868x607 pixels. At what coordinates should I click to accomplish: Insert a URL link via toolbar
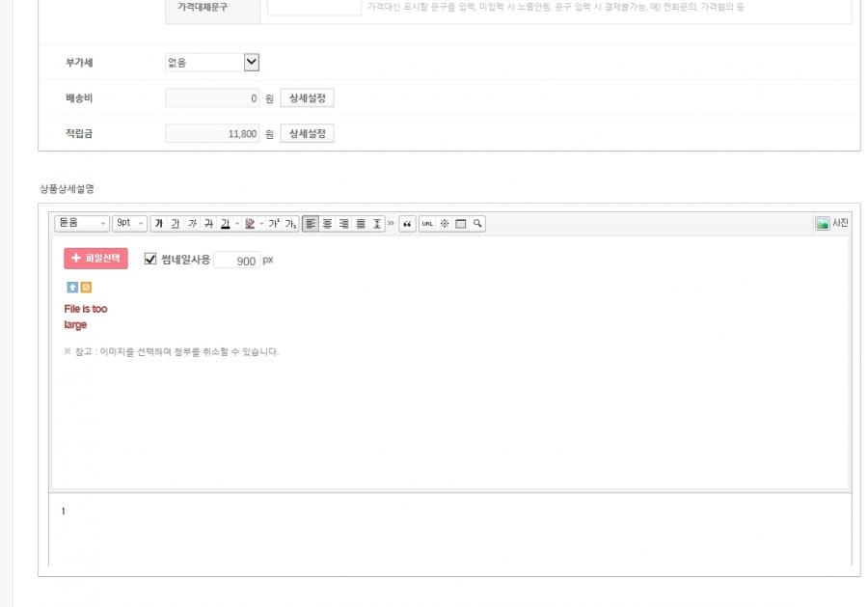(427, 224)
